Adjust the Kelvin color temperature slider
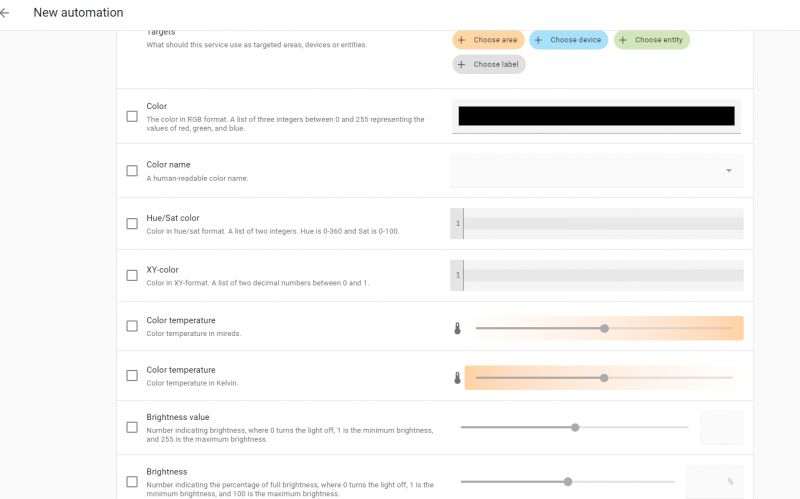Image resolution: width=800 pixels, height=499 pixels. (604, 378)
